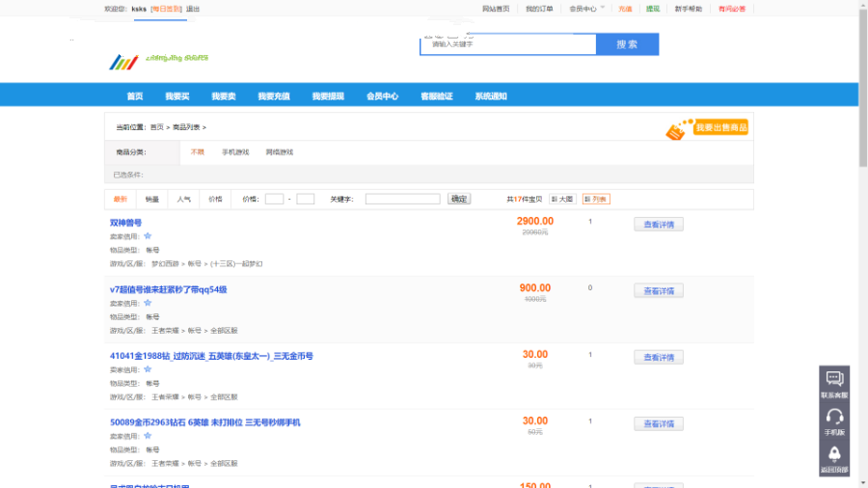Viewport: 868px width, 488px height.
Task: Click the 2900.00 price text
Action: (534, 221)
